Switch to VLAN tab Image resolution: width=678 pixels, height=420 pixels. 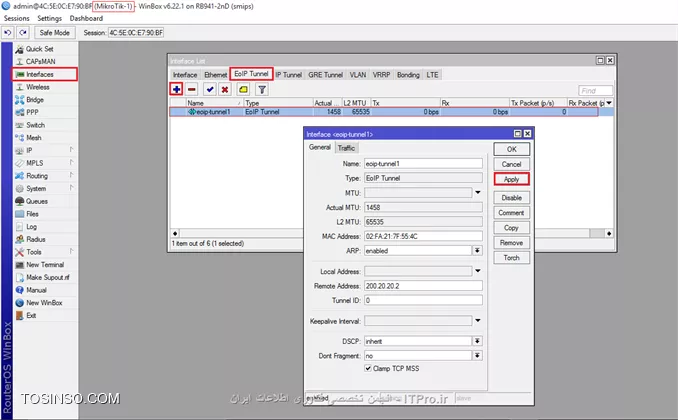tap(358, 75)
